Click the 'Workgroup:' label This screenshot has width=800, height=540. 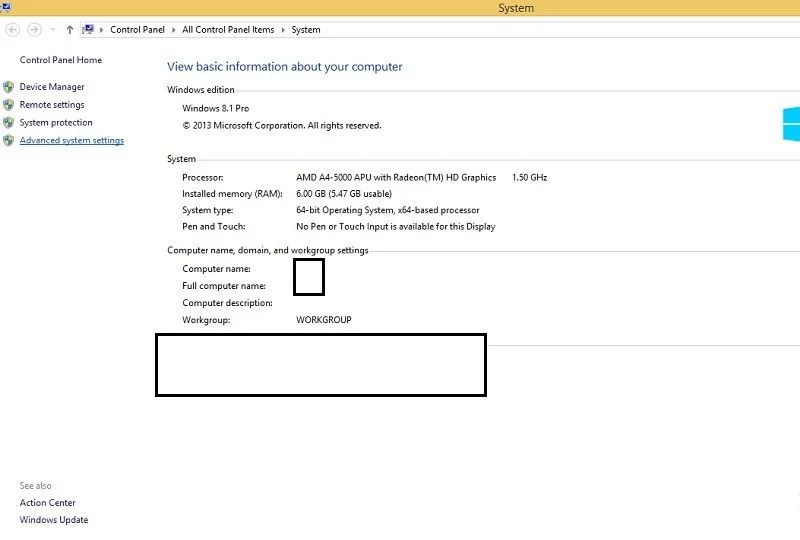[206, 320]
